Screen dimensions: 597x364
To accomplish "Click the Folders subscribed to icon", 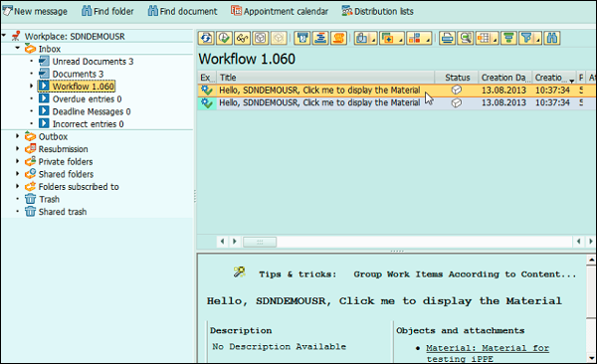I will tap(30, 187).
